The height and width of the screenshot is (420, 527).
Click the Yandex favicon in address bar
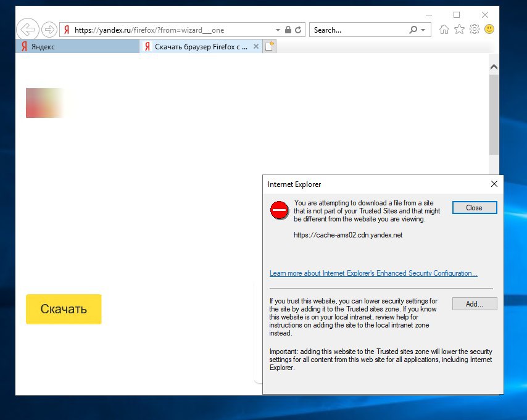tap(67, 30)
